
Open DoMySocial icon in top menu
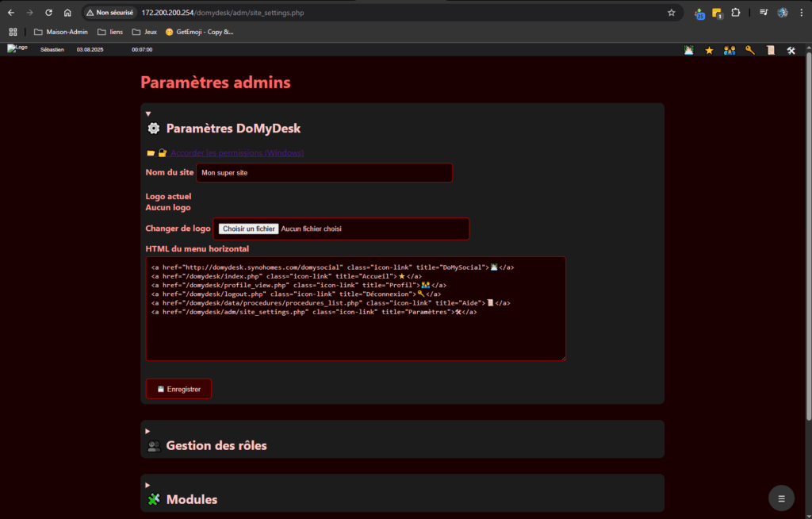(x=689, y=50)
